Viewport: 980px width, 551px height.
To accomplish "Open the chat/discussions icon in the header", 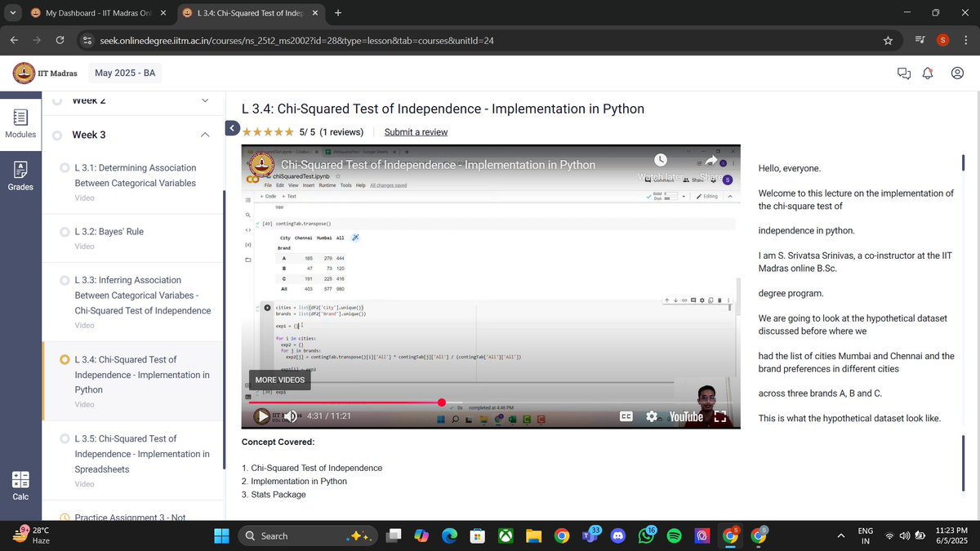I will click(903, 73).
